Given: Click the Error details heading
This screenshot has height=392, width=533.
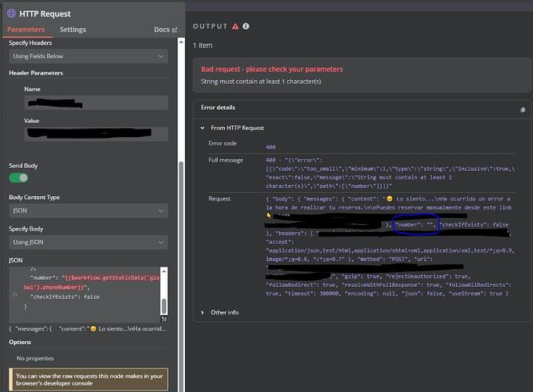Looking at the screenshot, I should point(218,107).
